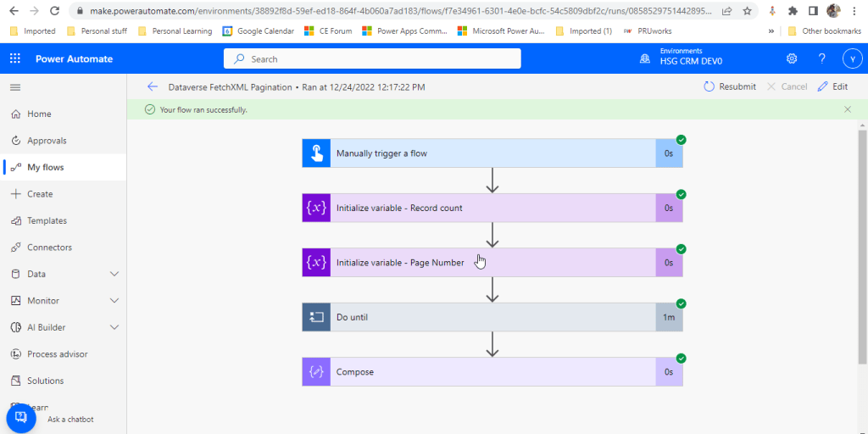
Task: Click the Search input box
Action: [373, 58]
